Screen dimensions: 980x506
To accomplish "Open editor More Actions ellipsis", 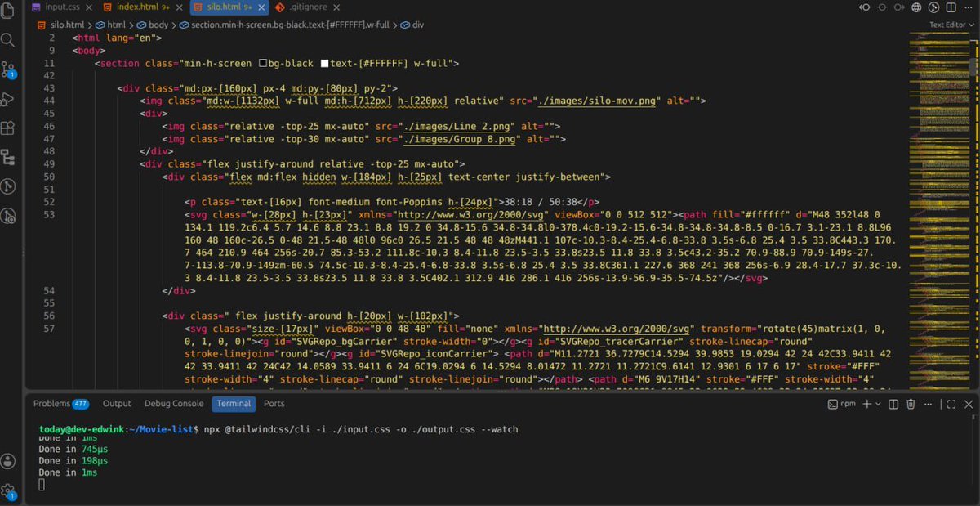I will (969, 7).
